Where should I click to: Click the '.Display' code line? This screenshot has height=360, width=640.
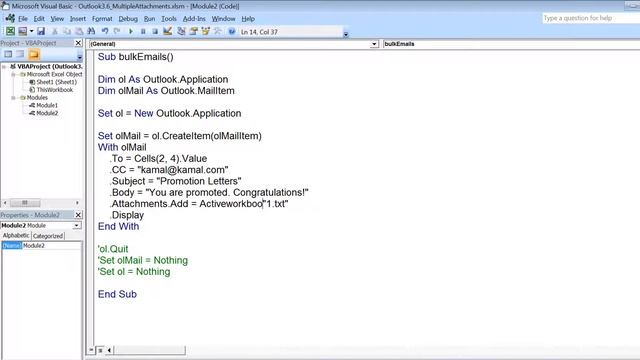click(127, 215)
